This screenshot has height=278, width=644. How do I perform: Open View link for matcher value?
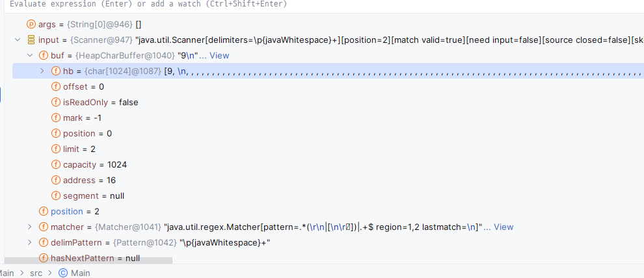click(503, 227)
